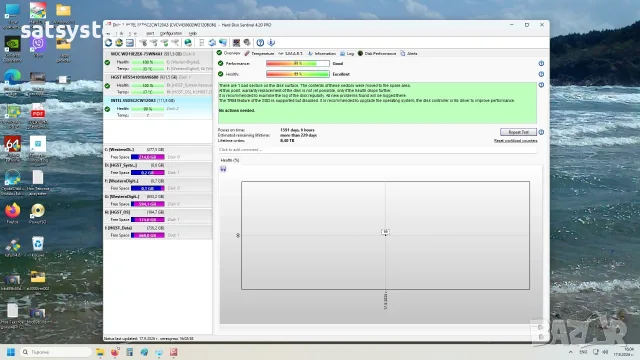
Task: Switch to the Disk Performance tab
Action: click(x=377, y=53)
